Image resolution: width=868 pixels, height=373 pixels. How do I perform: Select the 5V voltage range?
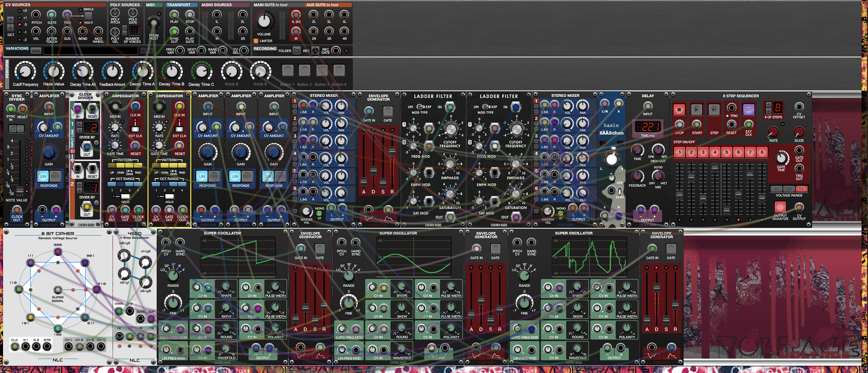coord(801,189)
